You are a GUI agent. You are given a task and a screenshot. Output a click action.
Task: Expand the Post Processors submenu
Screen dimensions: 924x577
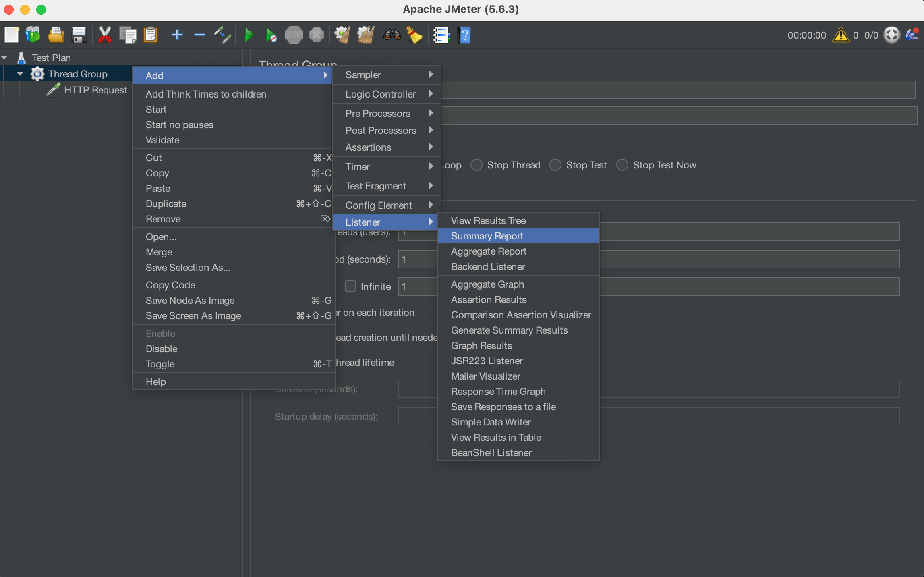387,130
